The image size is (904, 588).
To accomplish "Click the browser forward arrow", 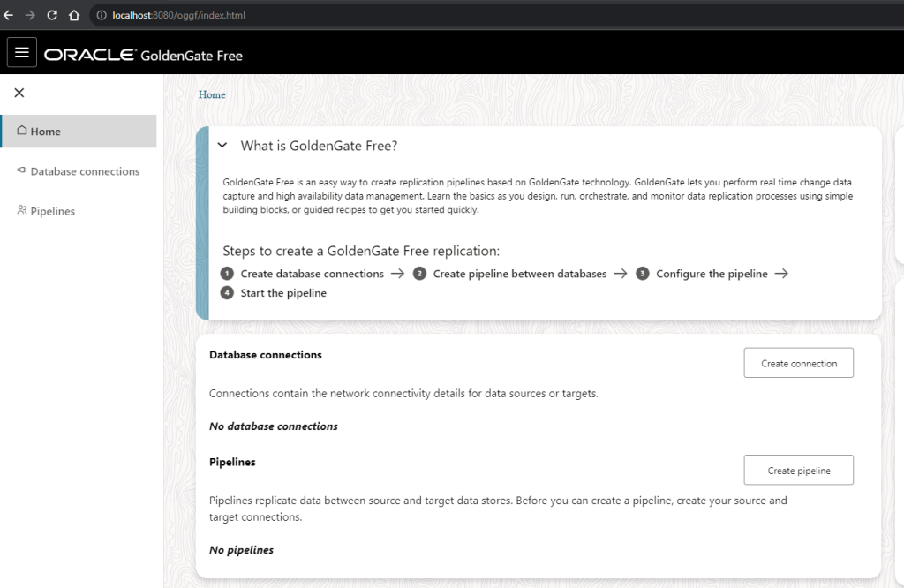I will (30, 15).
